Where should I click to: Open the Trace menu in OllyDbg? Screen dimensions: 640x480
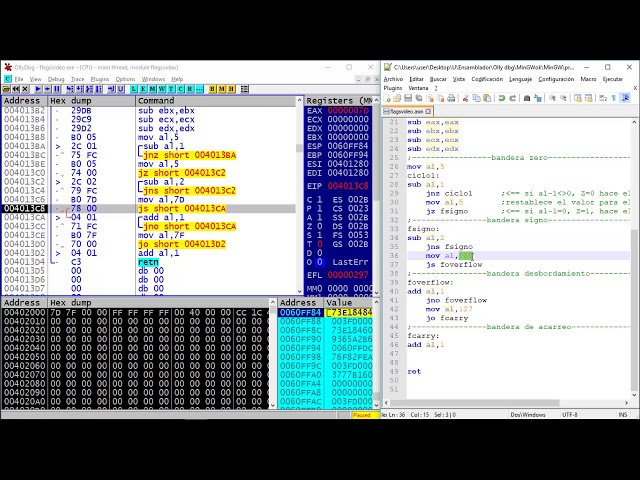(78, 79)
